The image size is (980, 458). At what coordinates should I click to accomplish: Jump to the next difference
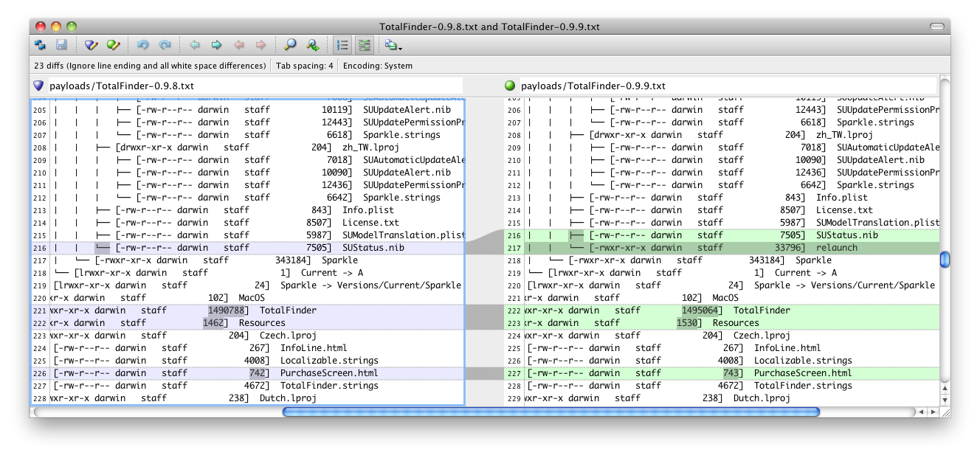click(x=215, y=44)
